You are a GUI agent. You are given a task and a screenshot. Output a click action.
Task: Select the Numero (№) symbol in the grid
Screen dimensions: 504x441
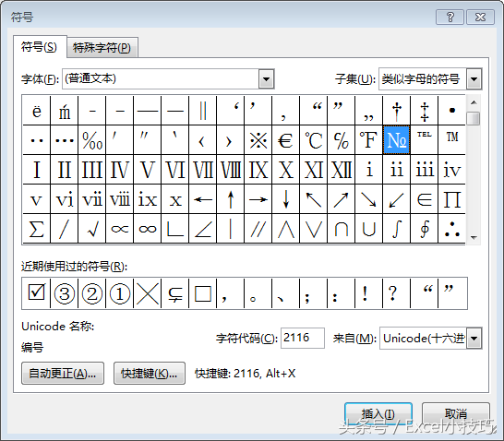[x=396, y=139]
